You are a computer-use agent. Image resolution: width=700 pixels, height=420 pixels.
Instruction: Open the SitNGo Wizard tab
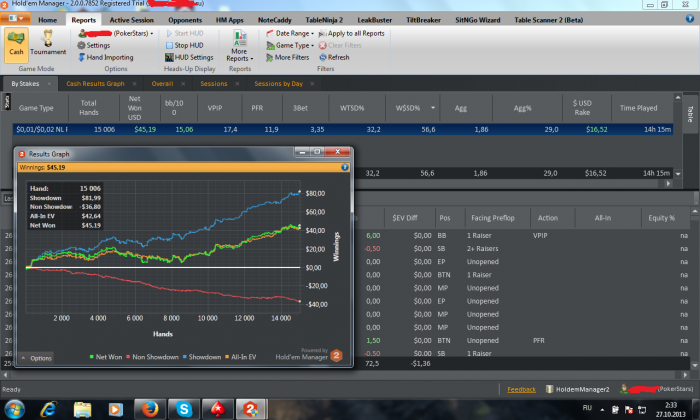478,20
